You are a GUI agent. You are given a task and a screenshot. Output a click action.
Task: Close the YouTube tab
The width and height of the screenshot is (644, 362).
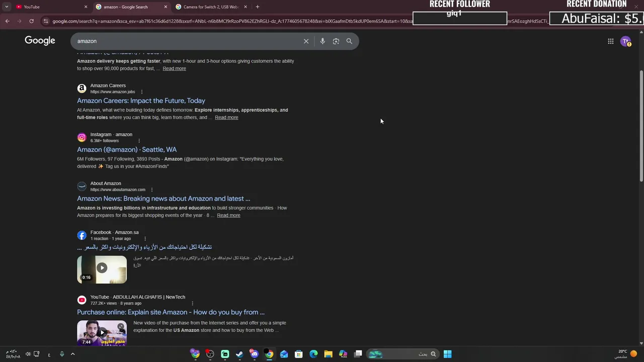pos(86,7)
